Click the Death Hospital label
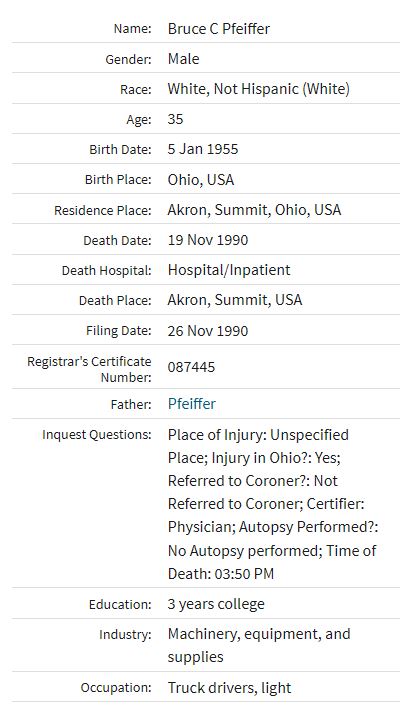Image resolution: width=410 pixels, height=705 pixels. tap(107, 271)
